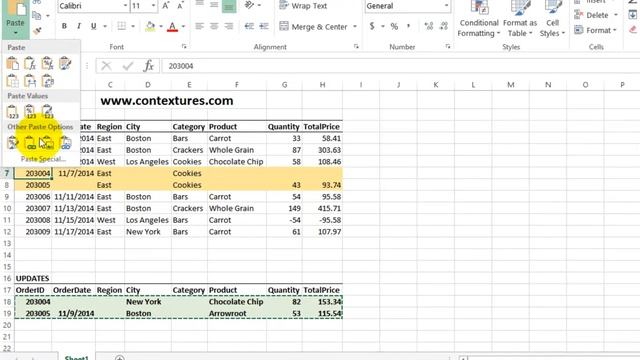640x360 pixels.
Task: Open the Borders dropdown arrow
Action: (x=133, y=27)
